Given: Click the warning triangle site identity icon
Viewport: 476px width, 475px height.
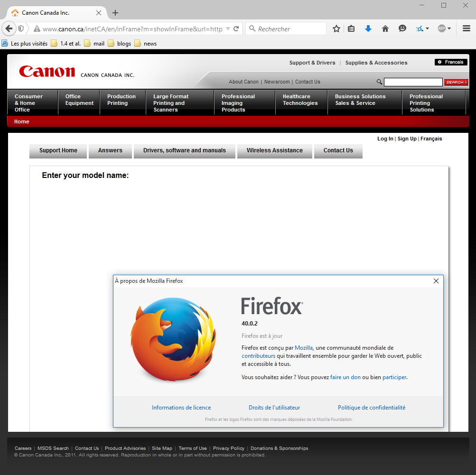Looking at the screenshot, I should point(37,29).
